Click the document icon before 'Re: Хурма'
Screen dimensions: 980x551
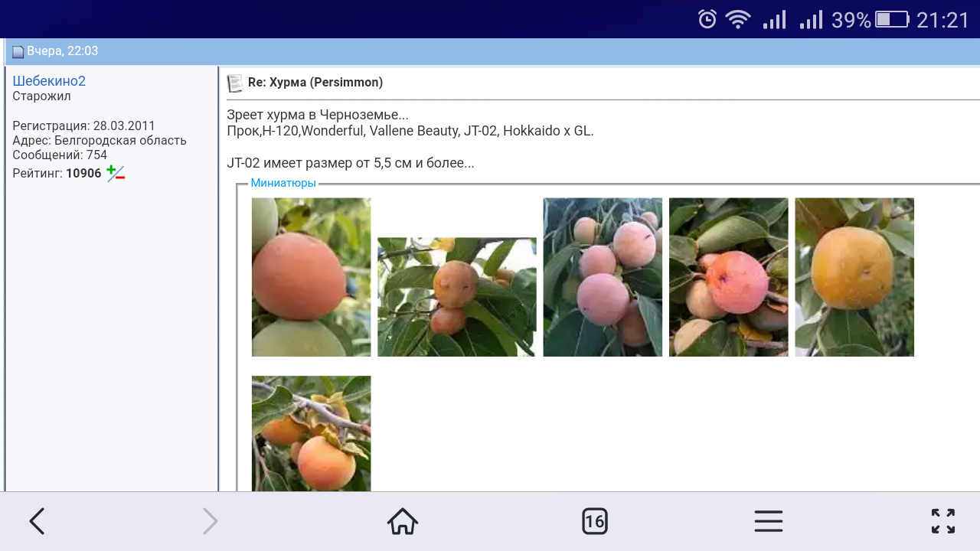click(x=235, y=83)
